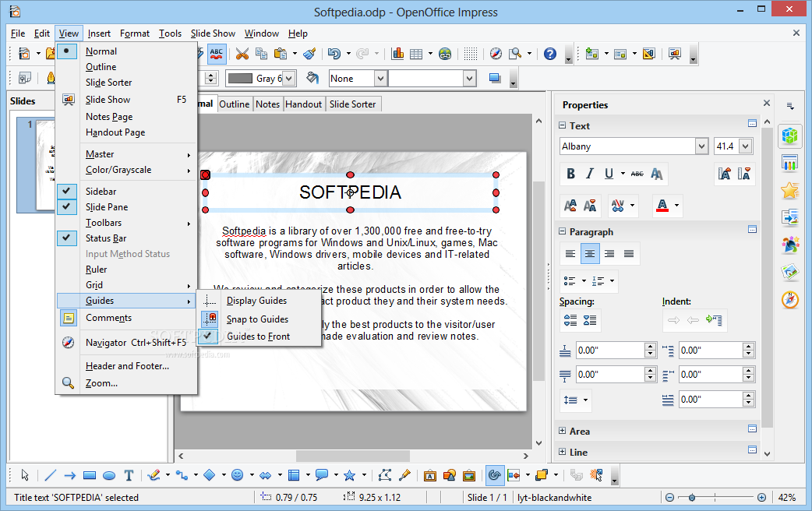Open the None fill style dropdown
The width and height of the screenshot is (812, 511).
coord(380,79)
